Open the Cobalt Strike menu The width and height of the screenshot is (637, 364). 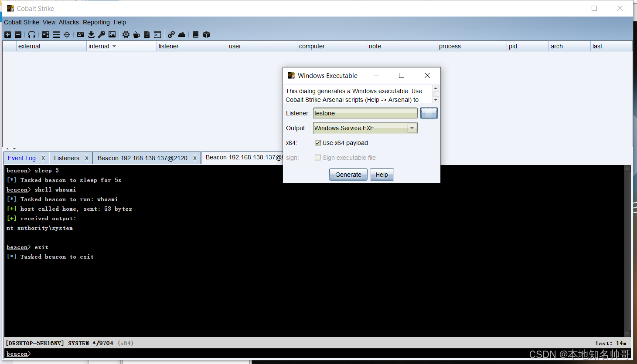click(21, 22)
